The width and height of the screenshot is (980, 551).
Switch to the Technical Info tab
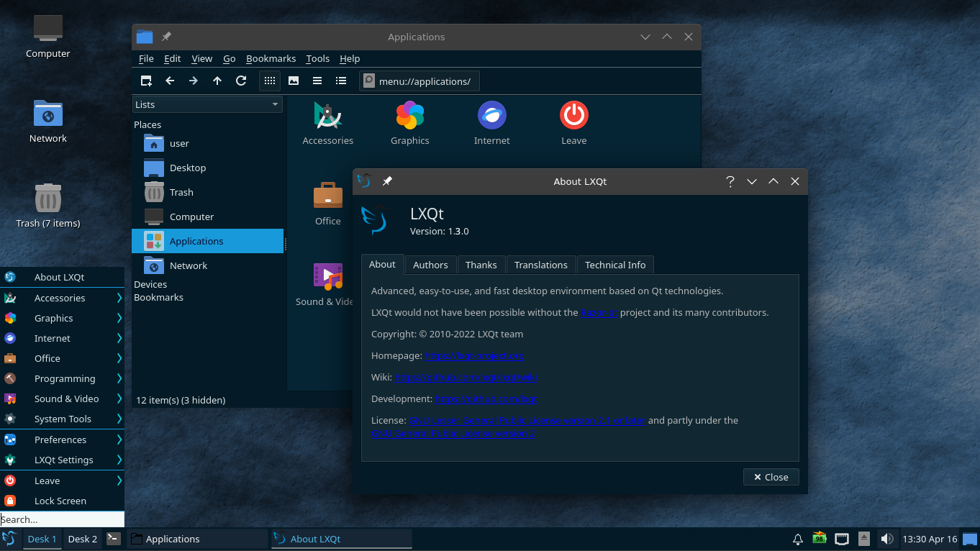point(614,265)
